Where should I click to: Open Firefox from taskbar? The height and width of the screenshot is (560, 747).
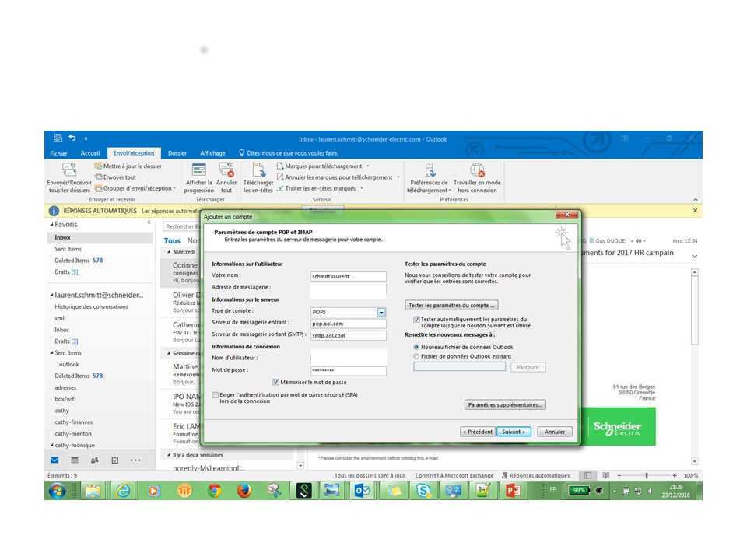pos(244,491)
